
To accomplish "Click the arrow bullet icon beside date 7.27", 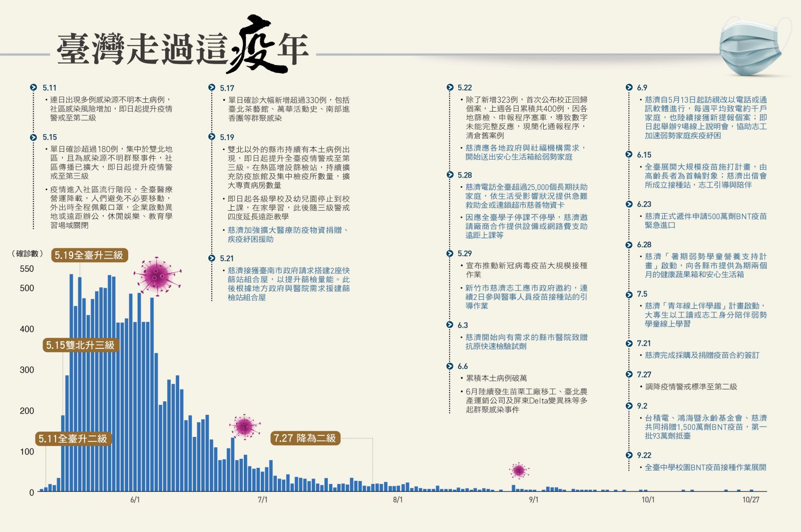I will pos(629,374).
